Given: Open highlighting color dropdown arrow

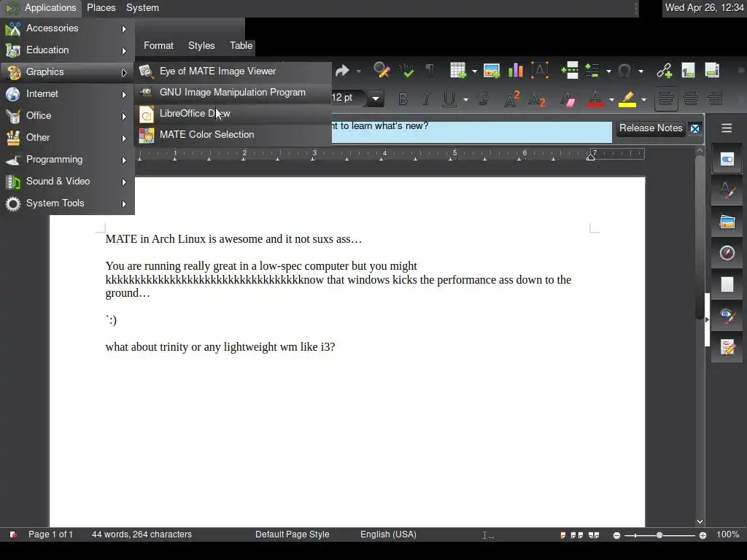Looking at the screenshot, I should tap(643, 99).
